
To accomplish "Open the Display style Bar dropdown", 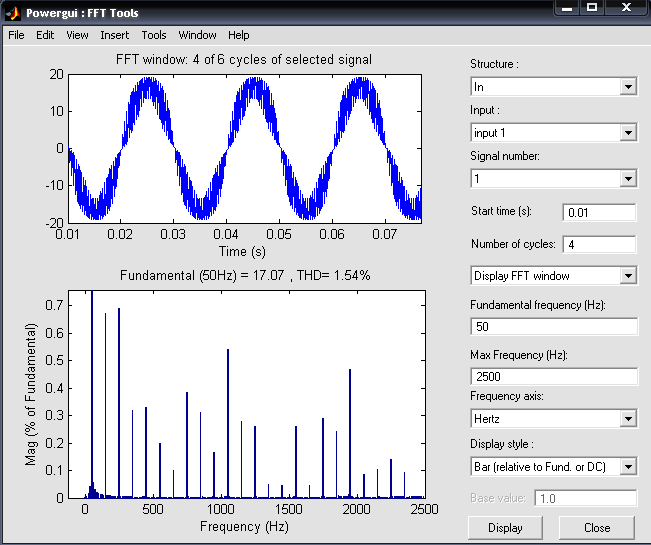I will [x=554, y=467].
